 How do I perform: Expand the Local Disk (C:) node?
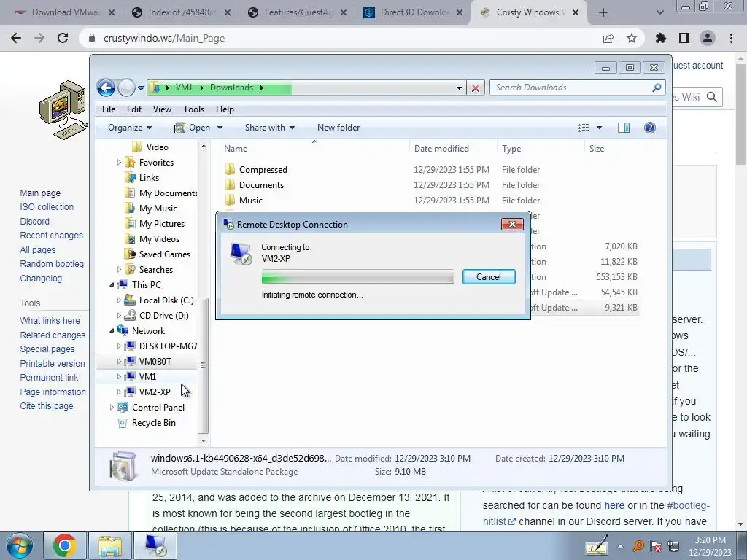click(119, 300)
